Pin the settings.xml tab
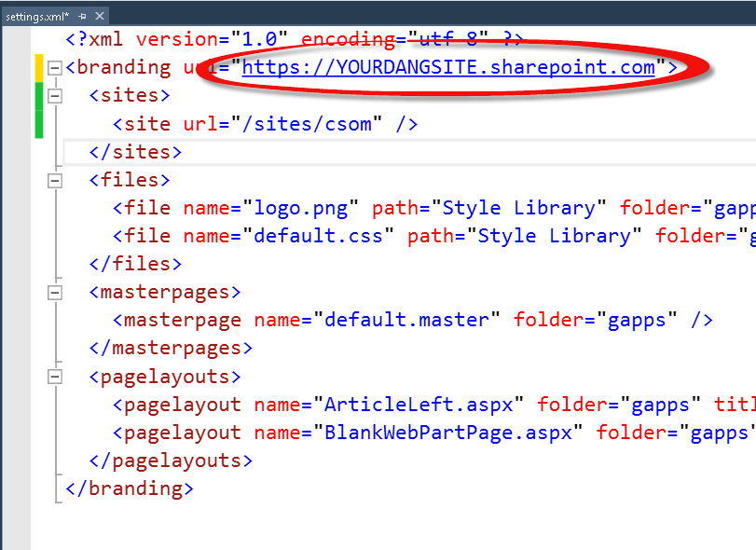The image size is (756, 550). [82, 17]
